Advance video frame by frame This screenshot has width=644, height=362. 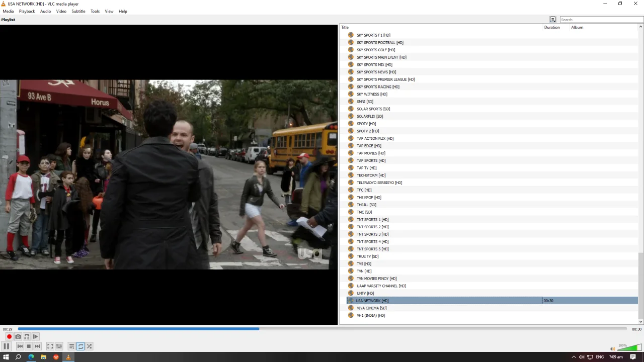point(35,336)
